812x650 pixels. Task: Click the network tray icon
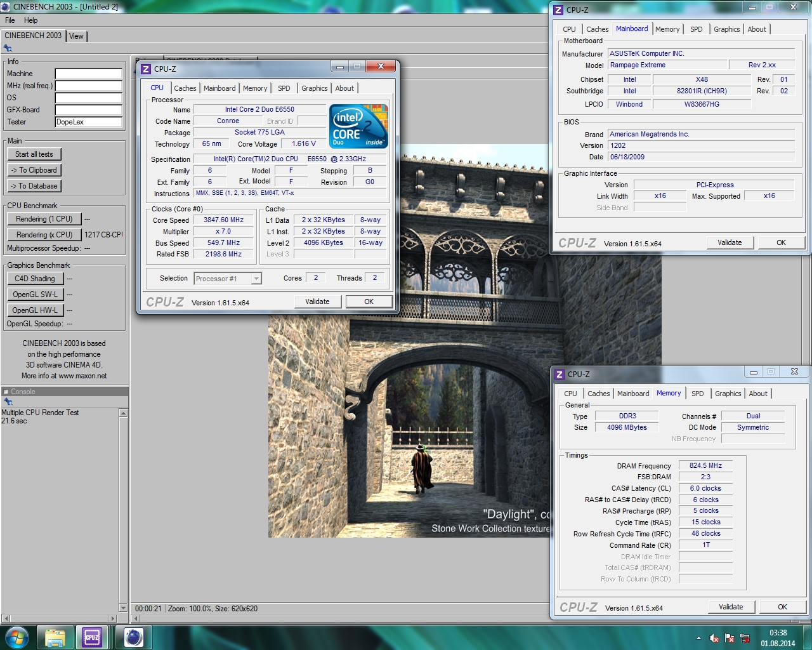[x=745, y=638]
